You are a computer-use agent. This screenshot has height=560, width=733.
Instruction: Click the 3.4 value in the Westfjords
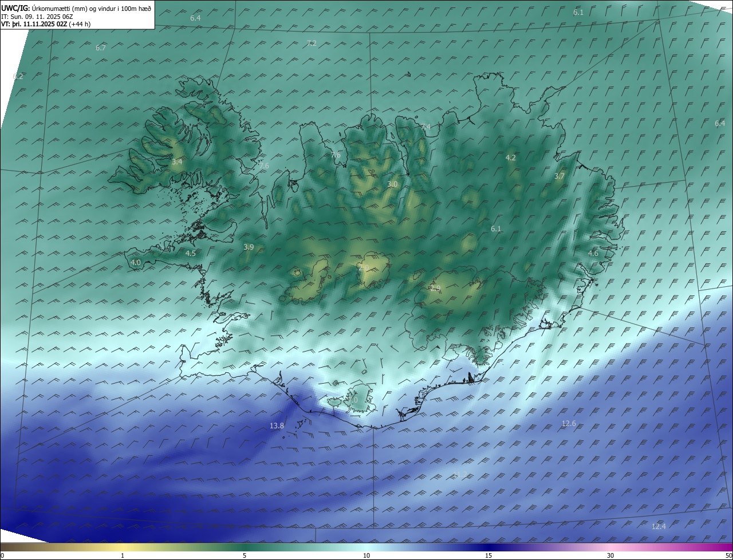click(x=177, y=162)
